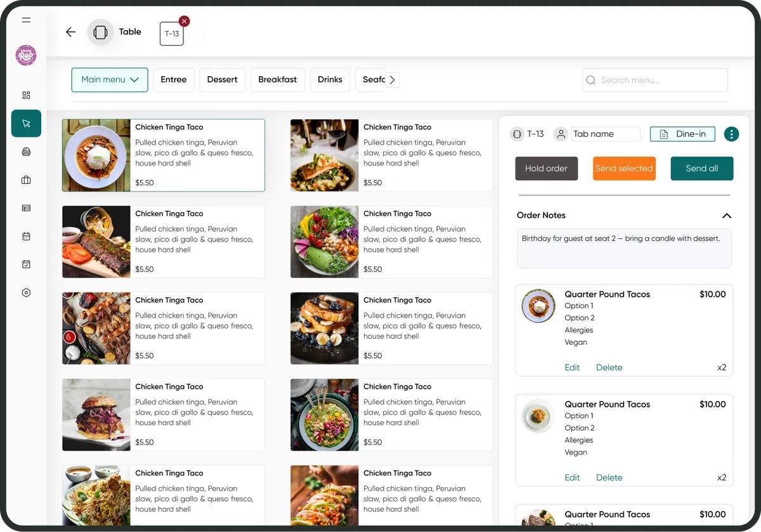Click the Hold order button
The image size is (761, 532).
pos(547,169)
